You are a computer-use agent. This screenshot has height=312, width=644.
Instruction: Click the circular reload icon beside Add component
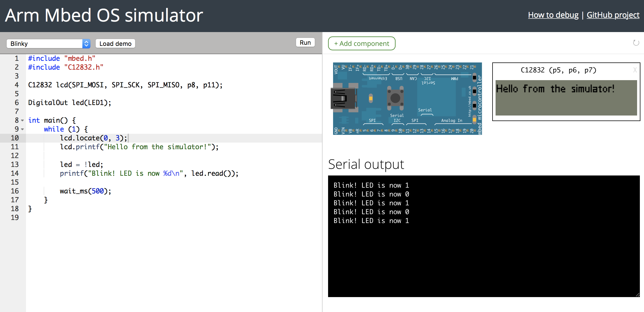pos(636,43)
